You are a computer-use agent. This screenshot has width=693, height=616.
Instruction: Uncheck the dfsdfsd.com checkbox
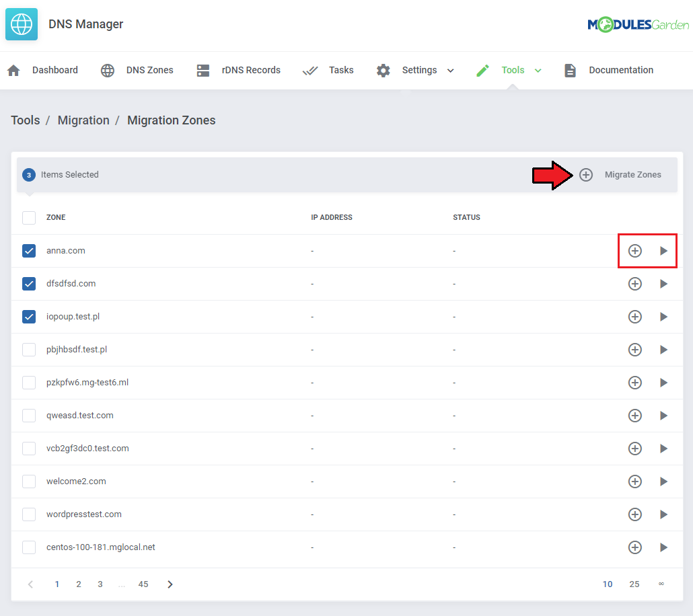pyautogui.click(x=29, y=284)
